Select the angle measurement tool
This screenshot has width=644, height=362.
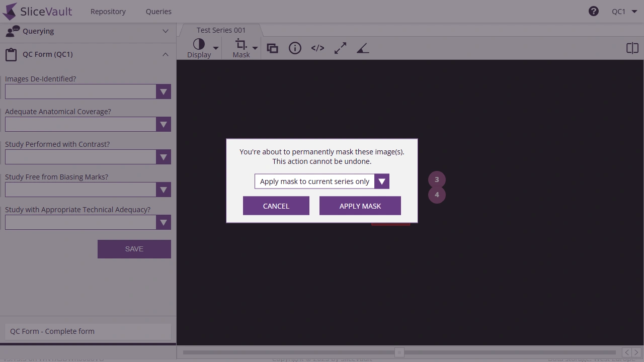tap(363, 48)
